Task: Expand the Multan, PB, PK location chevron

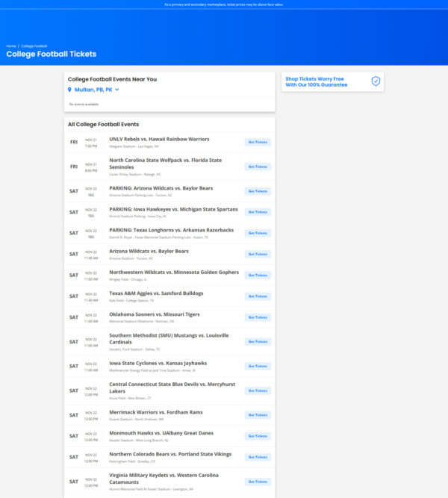Action: tap(117, 90)
